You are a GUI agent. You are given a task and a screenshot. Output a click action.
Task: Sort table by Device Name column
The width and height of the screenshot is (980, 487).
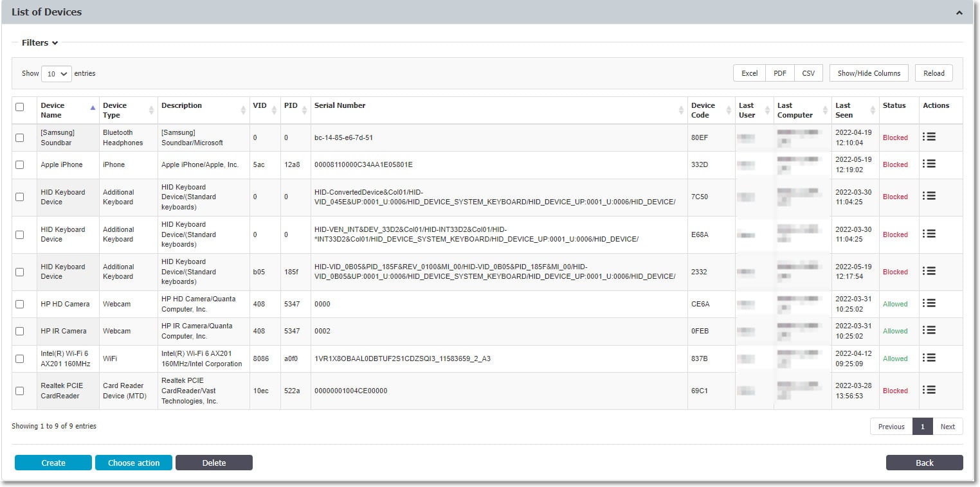pos(68,111)
